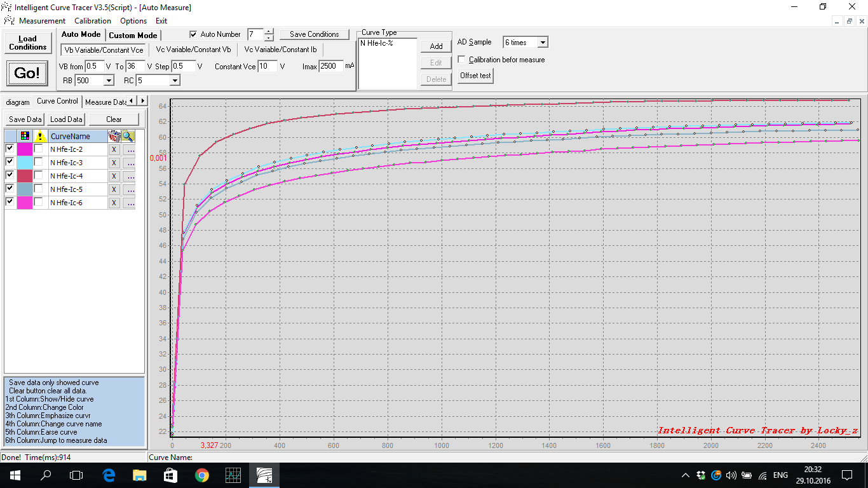868x488 pixels.
Task: Increase Auto Number with the up arrow
Action: (x=269, y=31)
